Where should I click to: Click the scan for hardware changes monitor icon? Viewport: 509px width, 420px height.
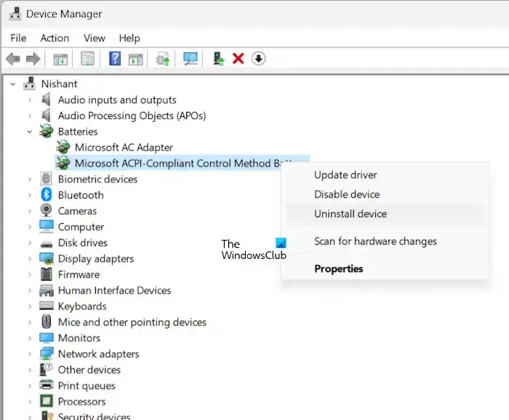[x=191, y=59]
